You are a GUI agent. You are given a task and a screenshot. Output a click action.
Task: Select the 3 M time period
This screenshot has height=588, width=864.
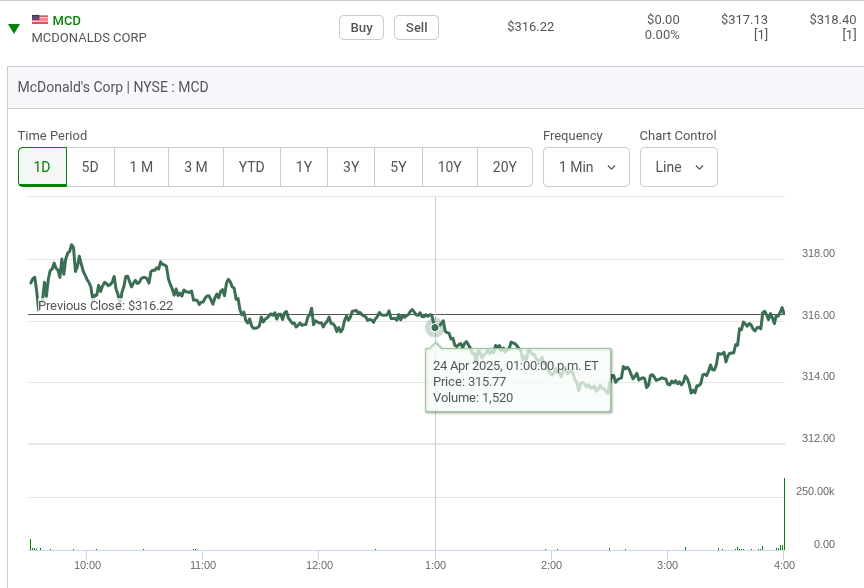point(196,167)
